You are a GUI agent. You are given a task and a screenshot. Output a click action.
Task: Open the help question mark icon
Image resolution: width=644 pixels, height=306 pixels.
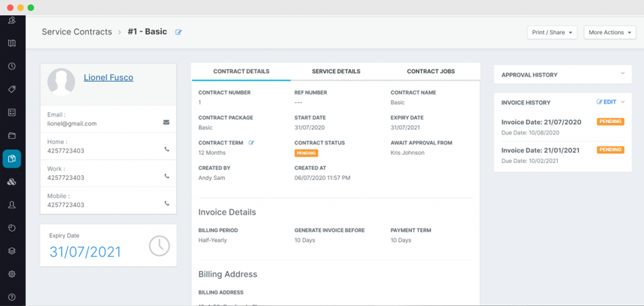(12, 297)
